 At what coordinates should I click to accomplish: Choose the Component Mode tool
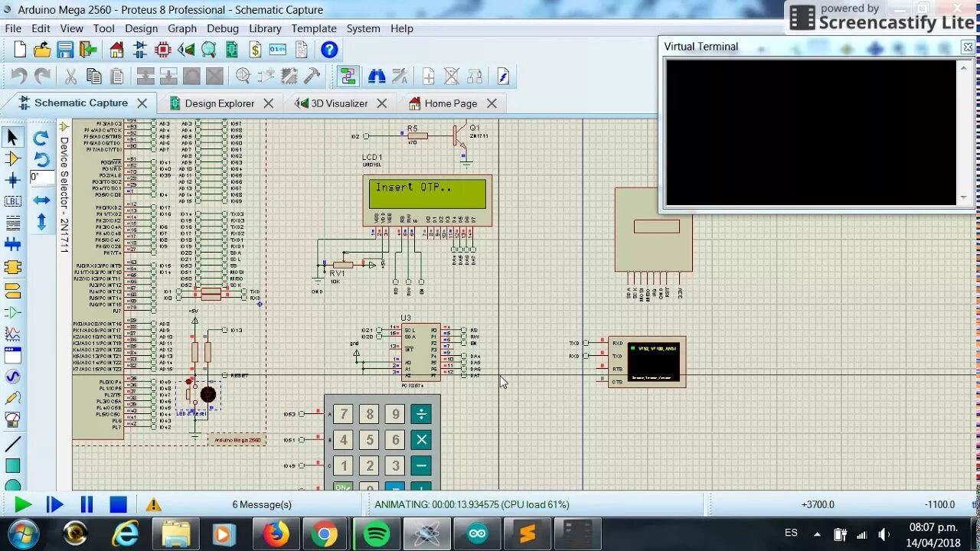click(12, 159)
